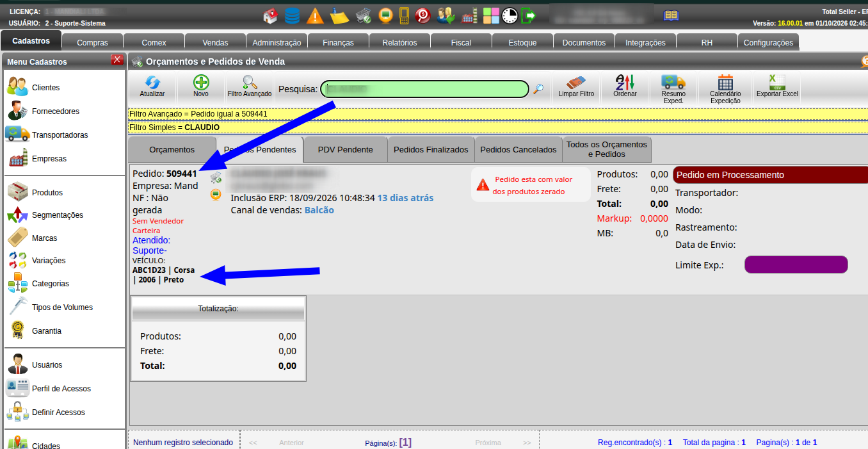Open the home house icon in the top bar
The image size is (868, 449).
coord(271,15)
